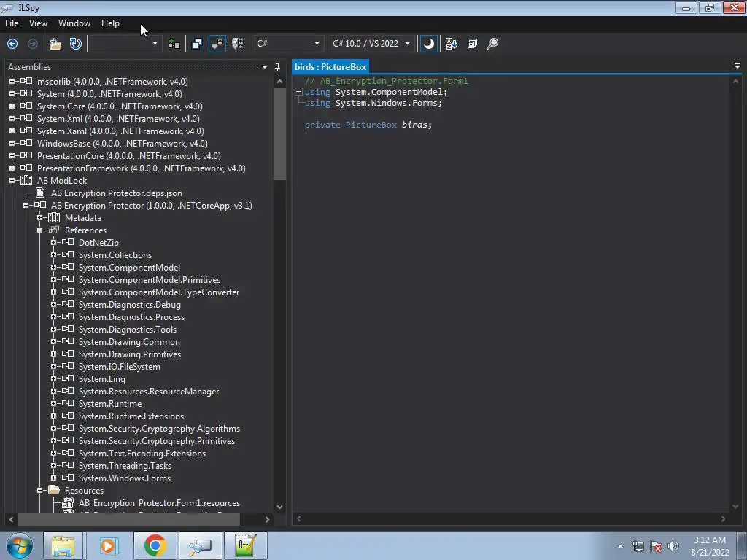
Task: Click the System.Linq reference icon
Action: click(x=68, y=378)
